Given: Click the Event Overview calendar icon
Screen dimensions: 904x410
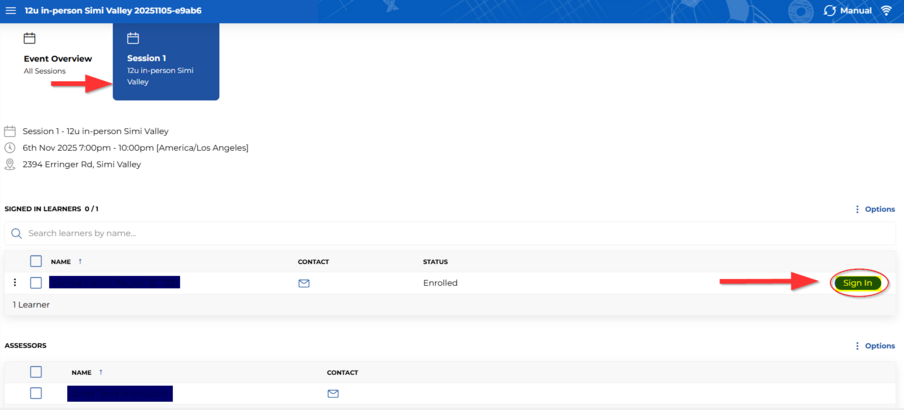Looking at the screenshot, I should pos(30,39).
